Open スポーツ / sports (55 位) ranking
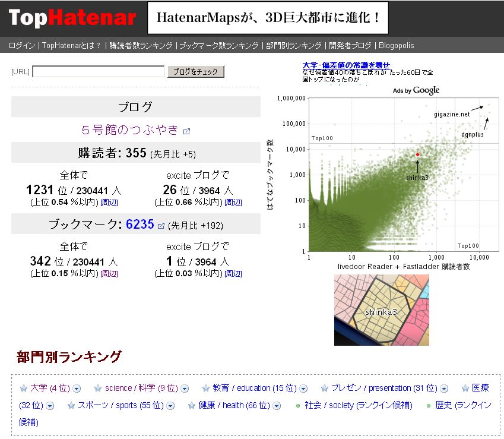Screen dimensions: 504x439 point(121,405)
